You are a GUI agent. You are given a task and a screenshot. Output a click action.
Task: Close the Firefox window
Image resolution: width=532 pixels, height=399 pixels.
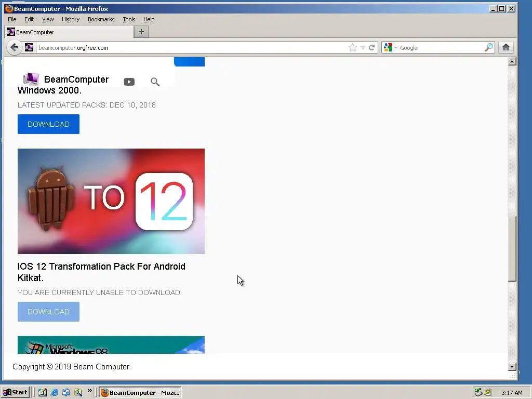click(x=511, y=8)
